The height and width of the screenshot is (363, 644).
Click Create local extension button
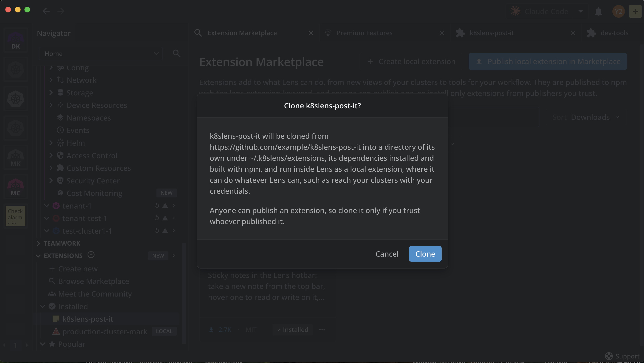click(x=411, y=61)
